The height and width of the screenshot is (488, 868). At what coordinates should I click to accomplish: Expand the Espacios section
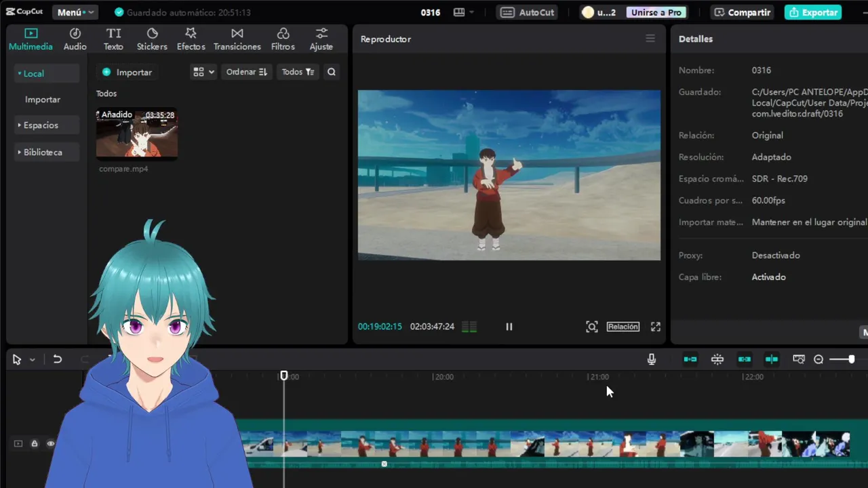pyautogui.click(x=46, y=125)
